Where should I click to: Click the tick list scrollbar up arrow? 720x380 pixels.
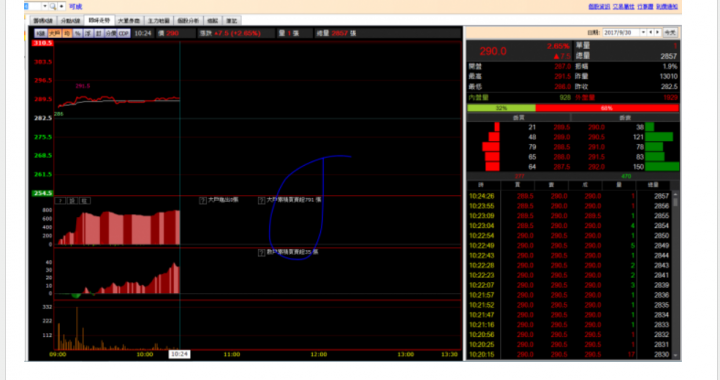(x=675, y=195)
